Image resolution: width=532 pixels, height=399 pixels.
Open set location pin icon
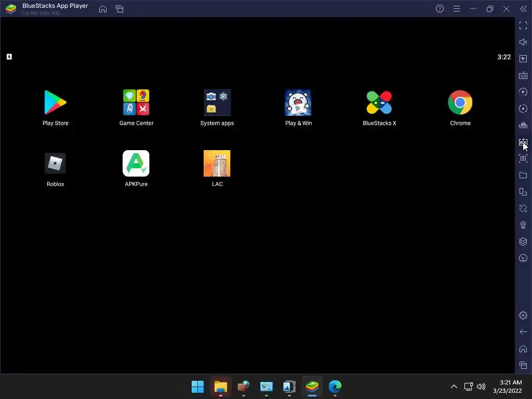pos(523,225)
